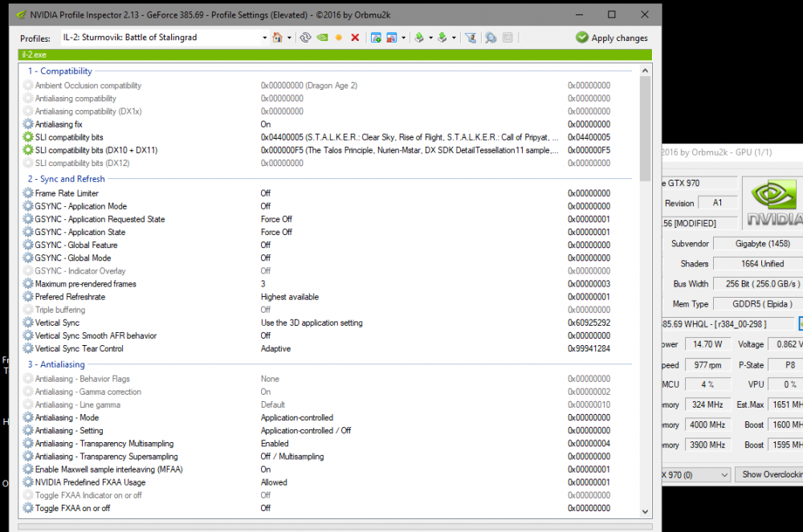Click Show Overclocking button in GPU window
The image size is (803, 532).
(769, 475)
